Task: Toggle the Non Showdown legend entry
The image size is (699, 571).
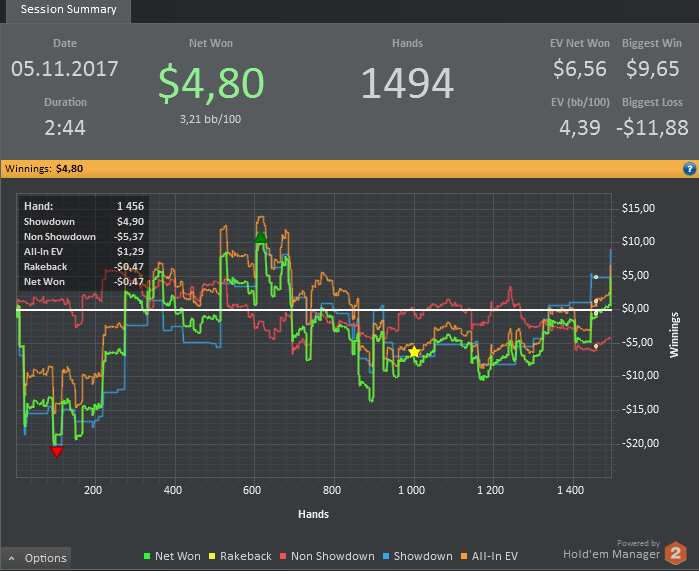Action: (x=327, y=556)
